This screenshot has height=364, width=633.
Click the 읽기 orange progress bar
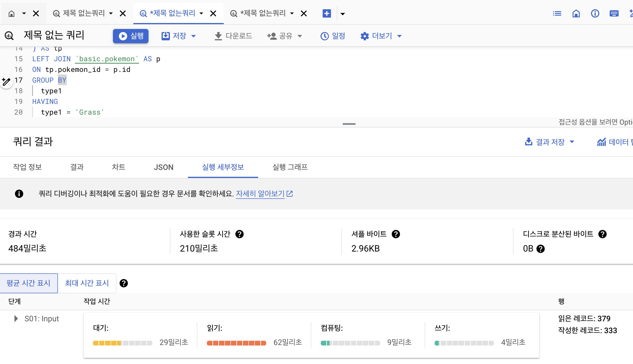(236, 343)
